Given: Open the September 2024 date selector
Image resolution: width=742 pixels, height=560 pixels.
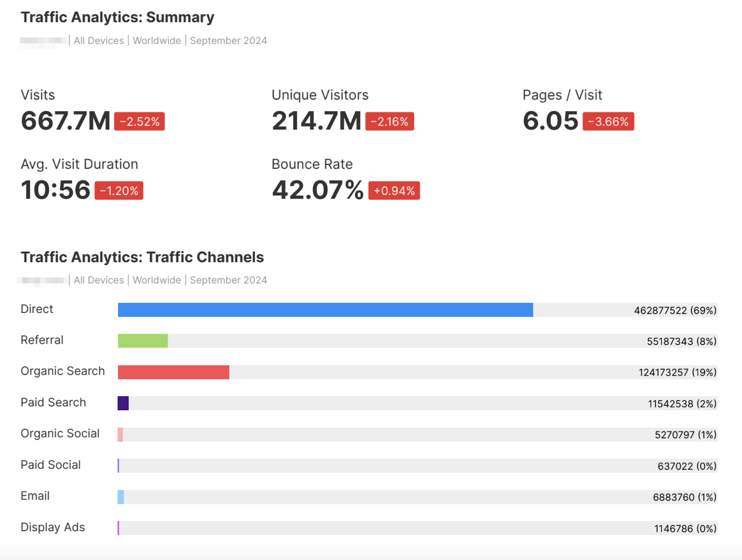Looking at the screenshot, I should [x=228, y=40].
